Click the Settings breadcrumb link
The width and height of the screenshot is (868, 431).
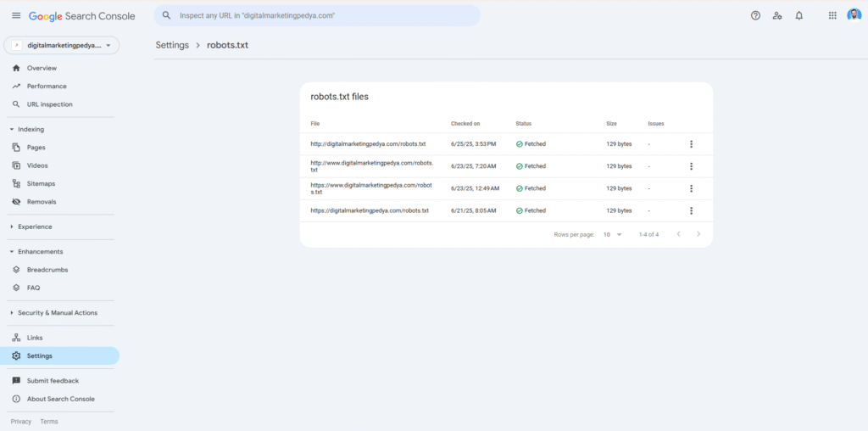pos(172,46)
